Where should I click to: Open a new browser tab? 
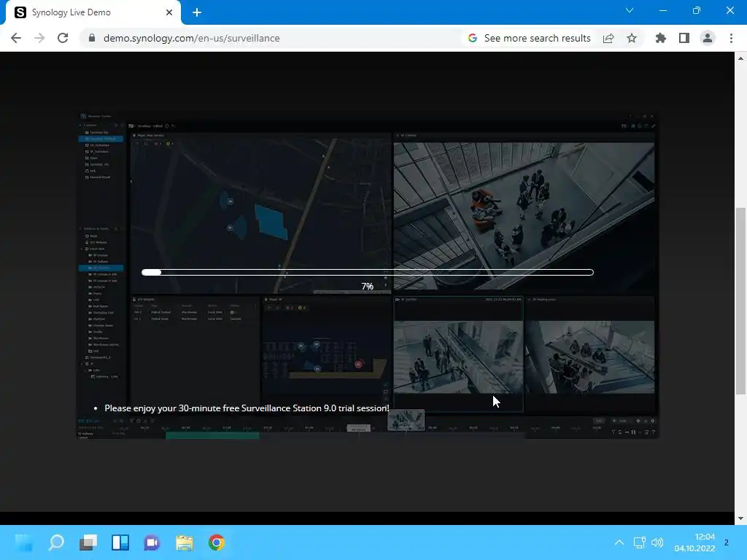pyautogui.click(x=197, y=12)
